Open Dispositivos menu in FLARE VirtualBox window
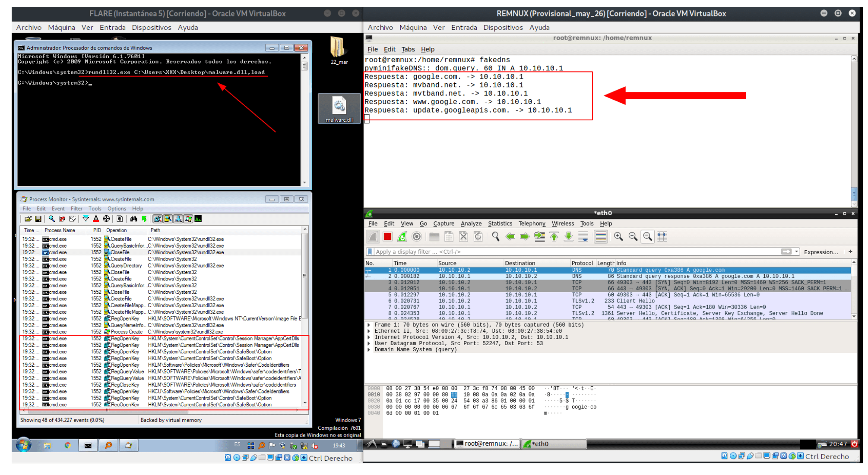 coord(152,28)
